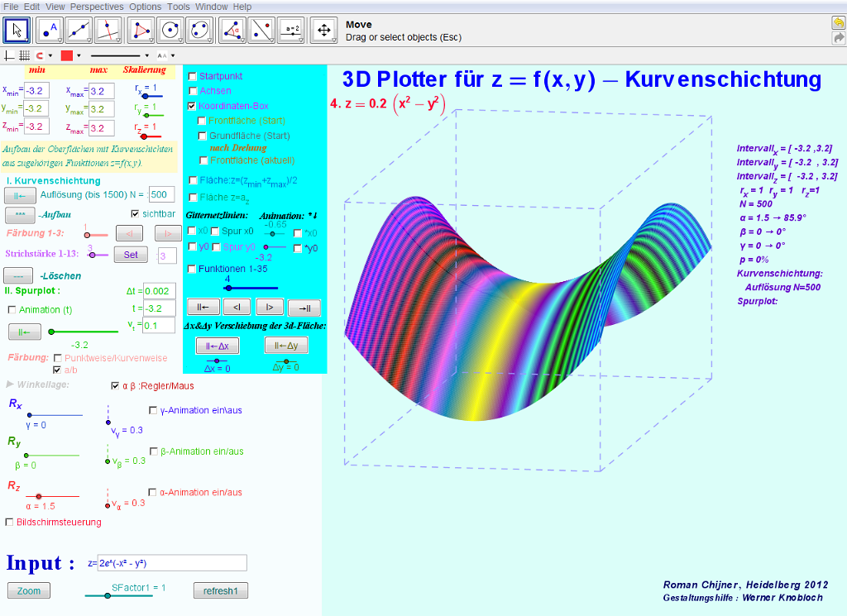Screen dimensions: 847x616
Task: Choose the New Point tool
Action: point(50,31)
